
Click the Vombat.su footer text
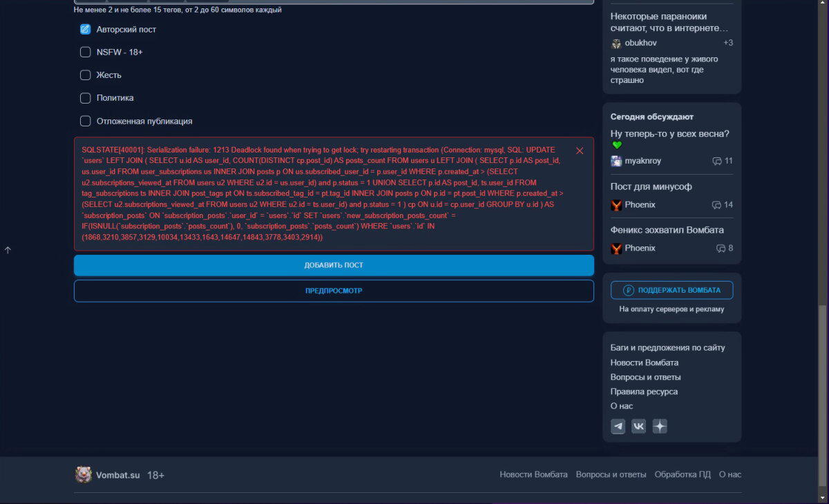coord(117,475)
